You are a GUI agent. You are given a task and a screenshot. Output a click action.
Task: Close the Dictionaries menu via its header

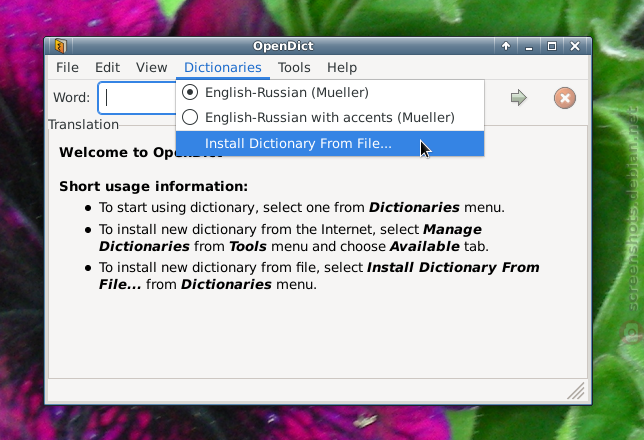tap(223, 67)
